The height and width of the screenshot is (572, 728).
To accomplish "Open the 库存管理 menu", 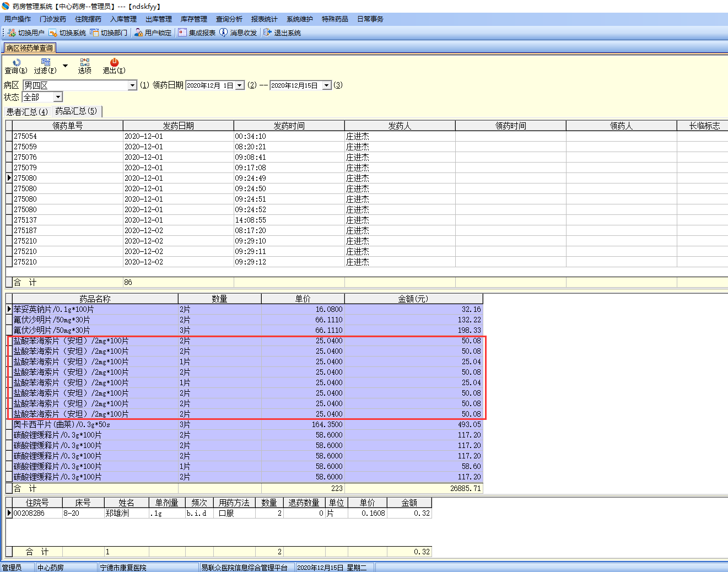I will click(x=194, y=19).
